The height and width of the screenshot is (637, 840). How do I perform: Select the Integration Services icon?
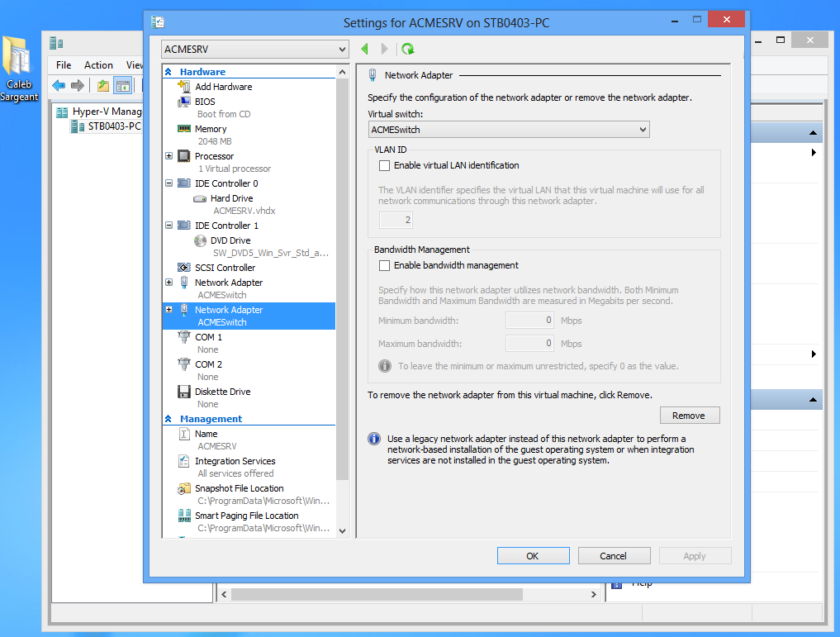click(183, 461)
